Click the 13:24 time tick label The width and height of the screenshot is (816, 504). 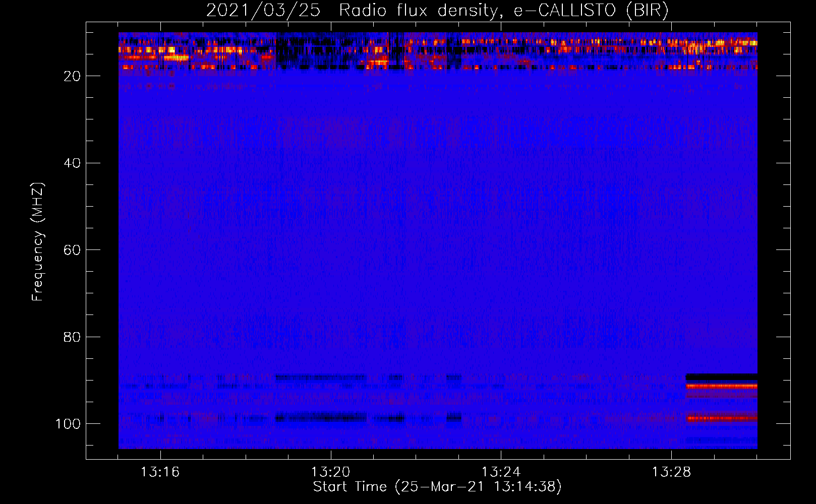point(501,472)
